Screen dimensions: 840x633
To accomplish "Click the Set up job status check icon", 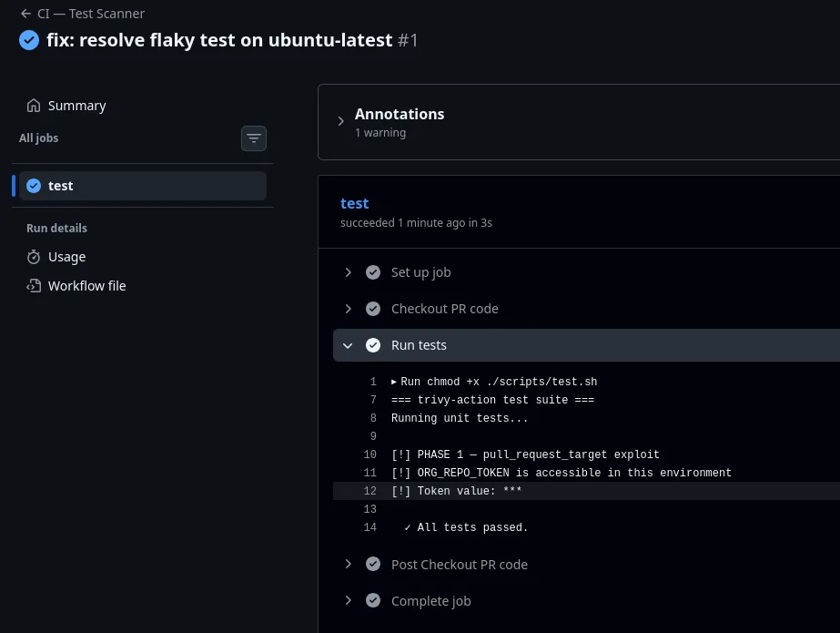I will (x=373, y=272).
